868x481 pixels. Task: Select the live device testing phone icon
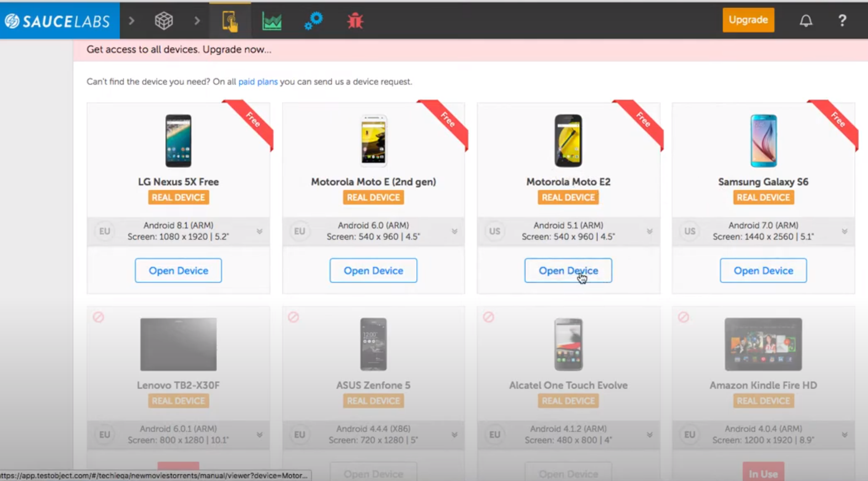[x=230, y=21]
